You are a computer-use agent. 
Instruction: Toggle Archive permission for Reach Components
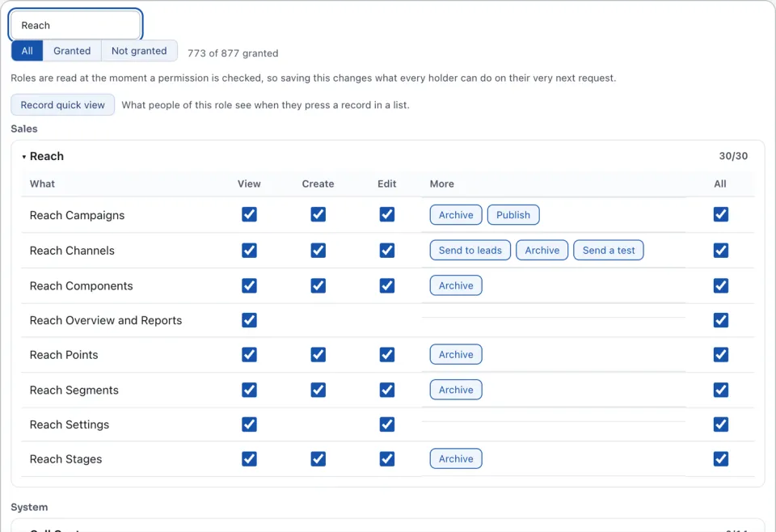click(456, 285)
